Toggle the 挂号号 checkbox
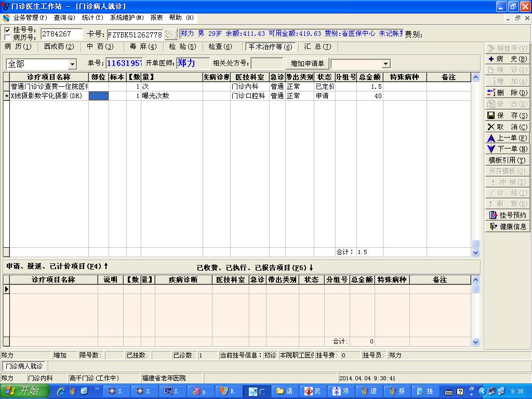Viewport: 532px width, 399px height. (7, 30)
